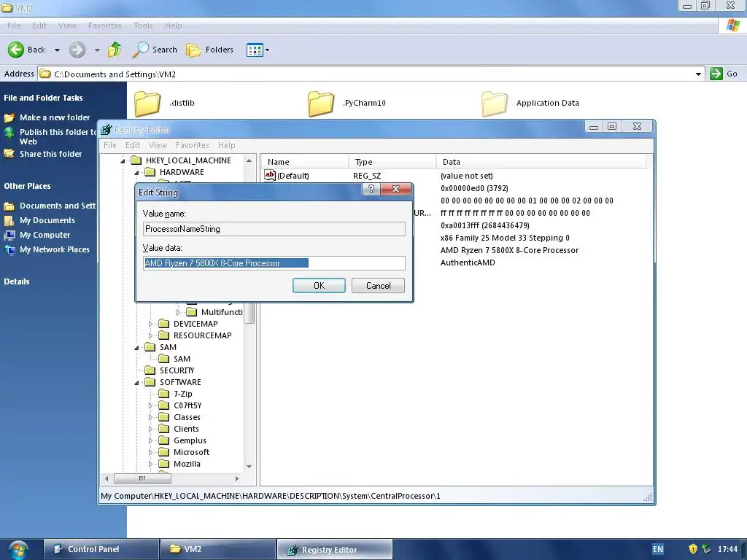
Task: Expand the Classes key node
Action: 150,417
